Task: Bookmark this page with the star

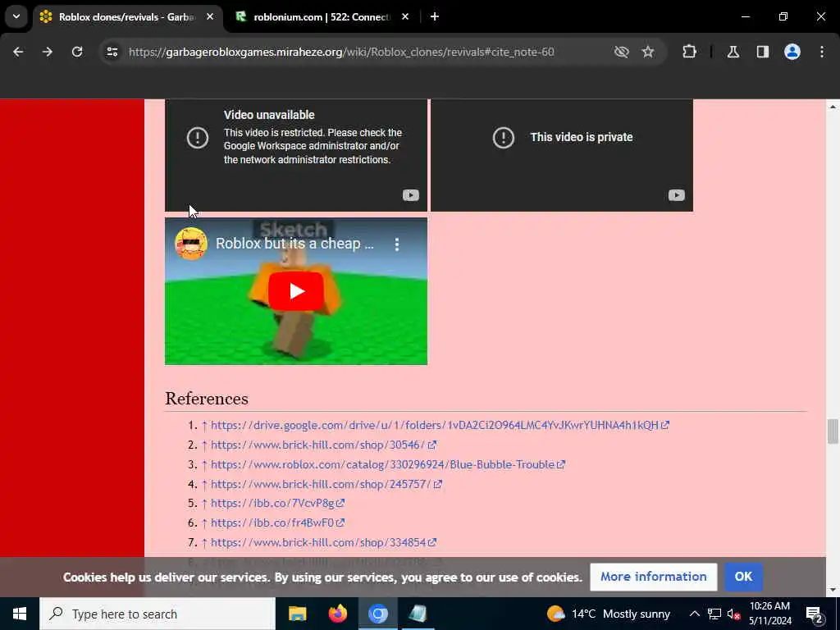Action: 648,52
